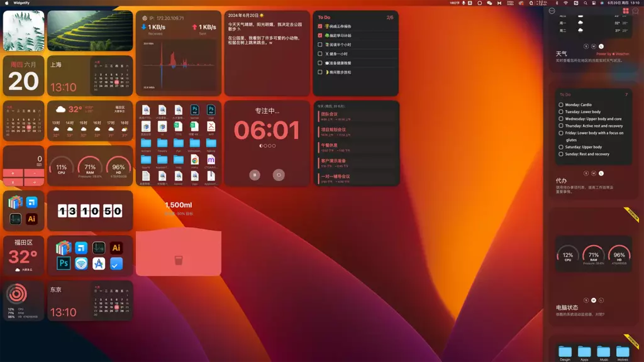Click the Wi-Fi app icon in launcher

pyautogui.click(x=81, y=264)
